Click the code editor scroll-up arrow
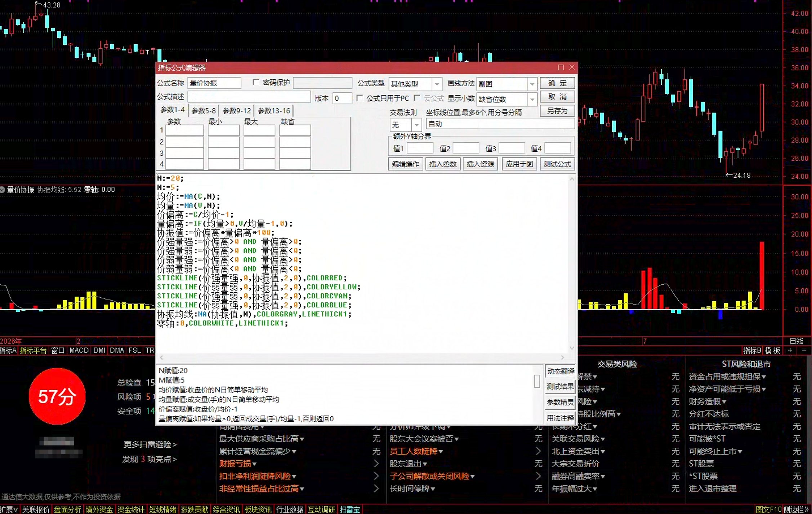 [x=572, y=179]
